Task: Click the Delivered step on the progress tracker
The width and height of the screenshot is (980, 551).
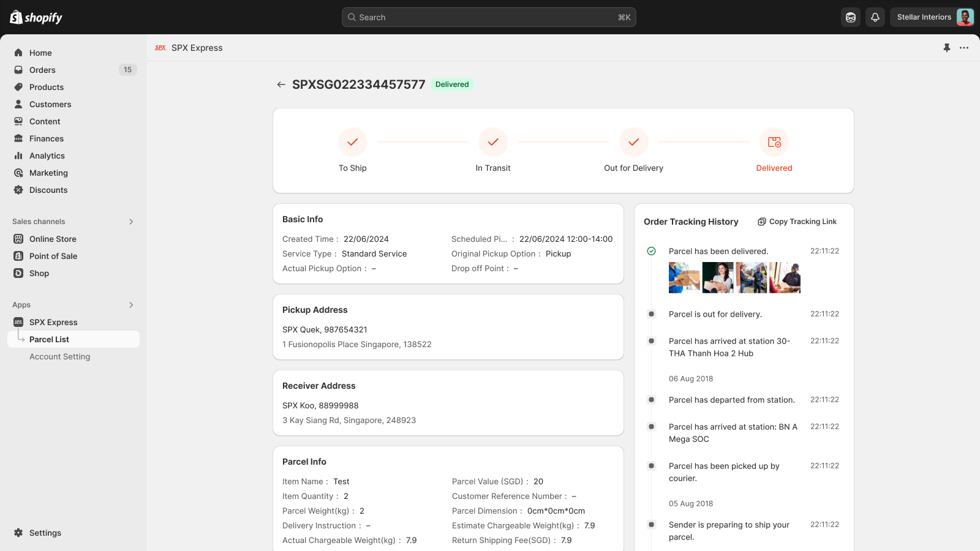Action: pyautogui.click(x=774, y=142)
